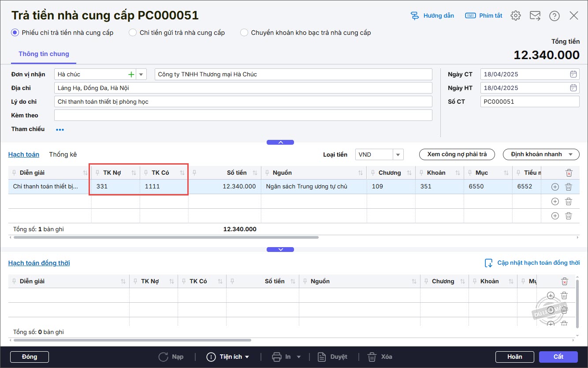Delete the 331 entry row via trash
Screen dimensions: 588x368
coord(569,187)
